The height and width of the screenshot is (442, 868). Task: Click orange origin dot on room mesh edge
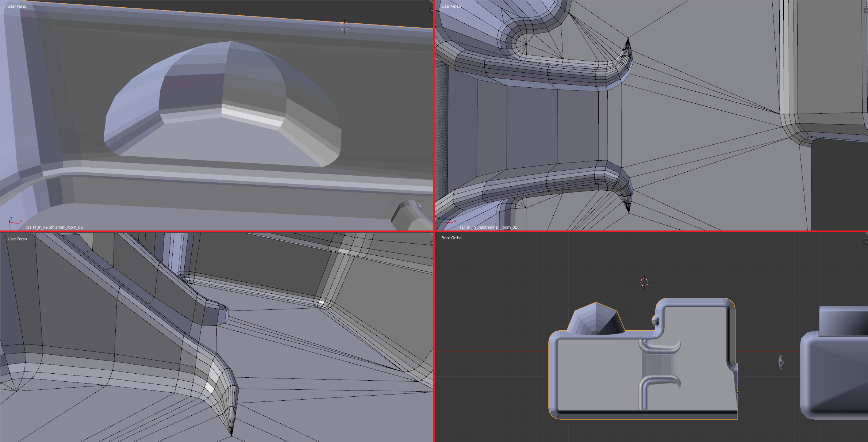(x=738, y=391)
